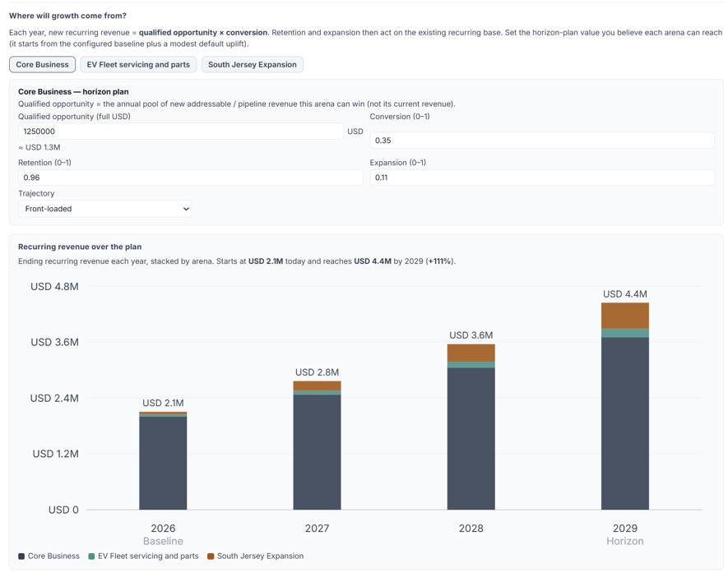Image resolution: width=728 pixels, height=577 pixels.
Task: Click the USD 4.8M y-axis label
Action: click(x=54, y=287)
